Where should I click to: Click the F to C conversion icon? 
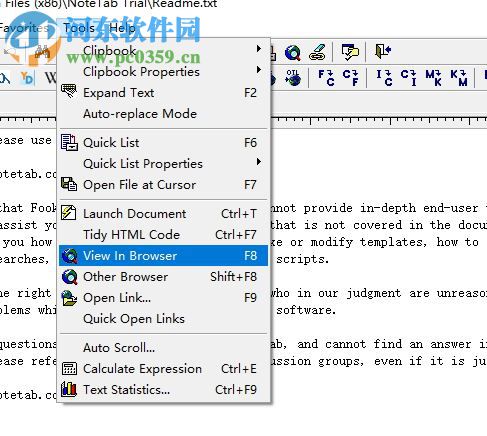click(326, 78)
